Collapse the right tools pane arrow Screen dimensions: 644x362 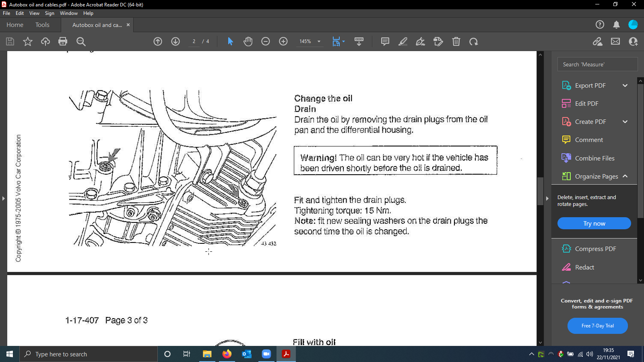pos(547,198)
